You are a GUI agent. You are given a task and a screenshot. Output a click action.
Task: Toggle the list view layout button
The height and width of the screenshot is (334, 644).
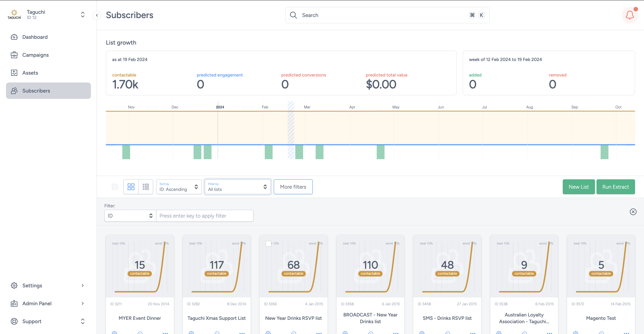pyautogui.click(x=146, y=187)
